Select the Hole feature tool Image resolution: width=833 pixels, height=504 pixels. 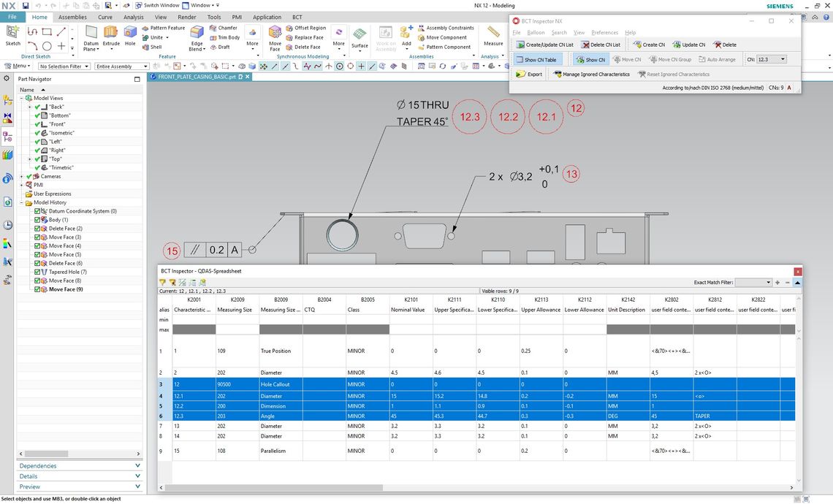[130, 36]
